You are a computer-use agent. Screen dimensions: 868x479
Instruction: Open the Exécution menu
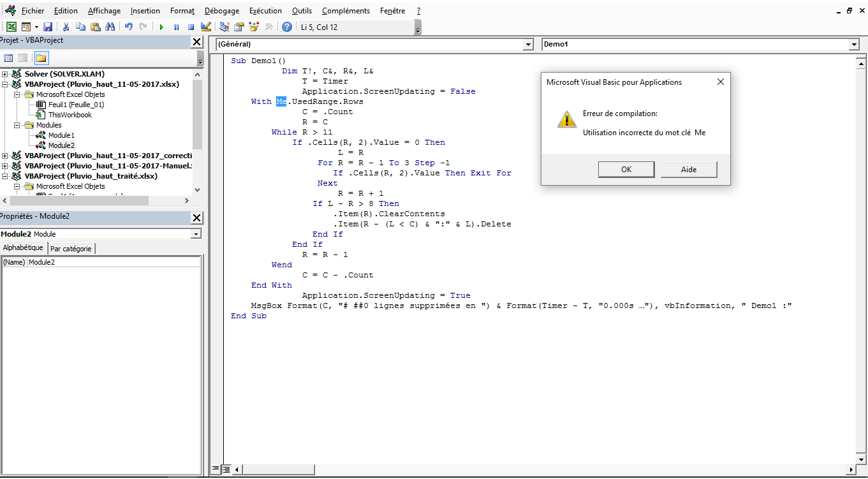click(265, 11)
